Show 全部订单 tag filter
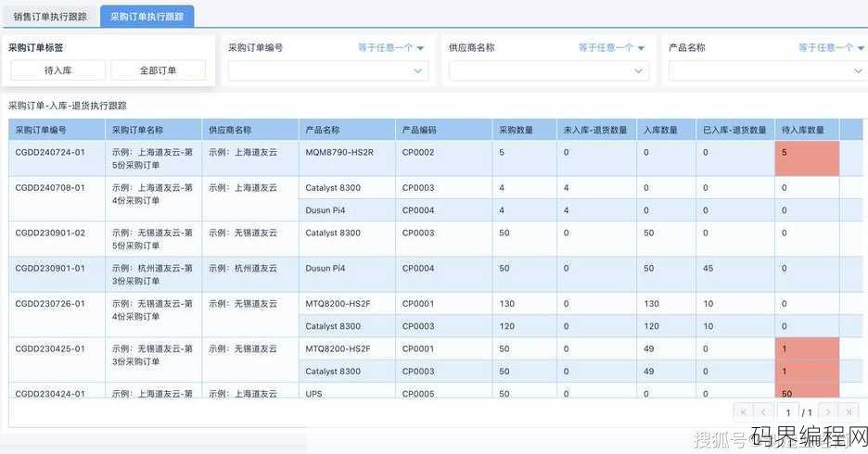Viewport: 868px width, 454px height. click(x=158, y=70)
